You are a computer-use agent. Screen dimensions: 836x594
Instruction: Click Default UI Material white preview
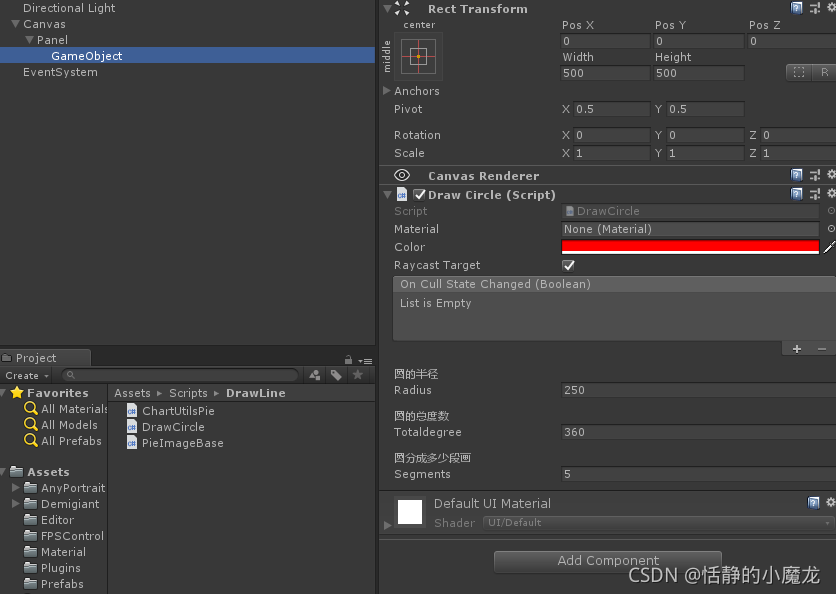pos(409,512)
